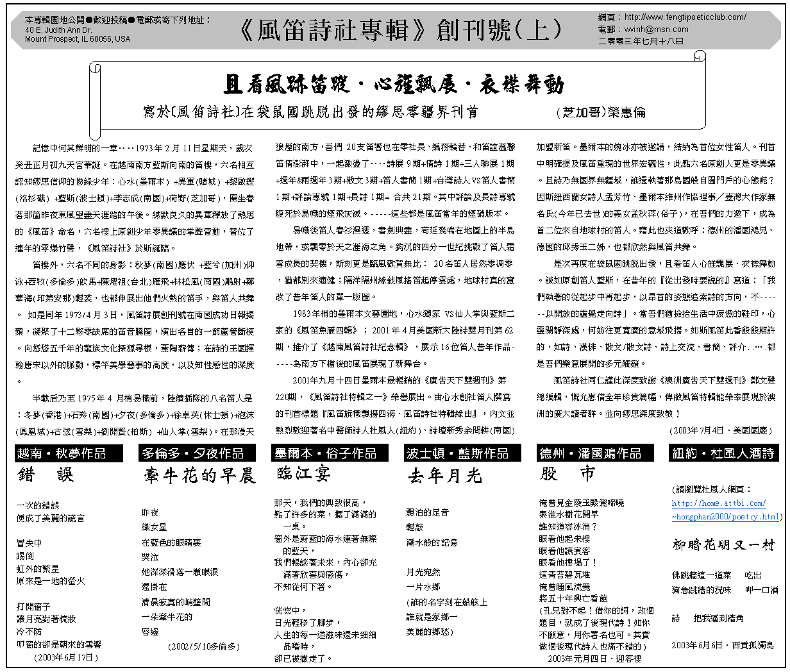Screen dimensions: 790x672
Task: Select the poem title 臨江宴
Action: pos(303,475)
